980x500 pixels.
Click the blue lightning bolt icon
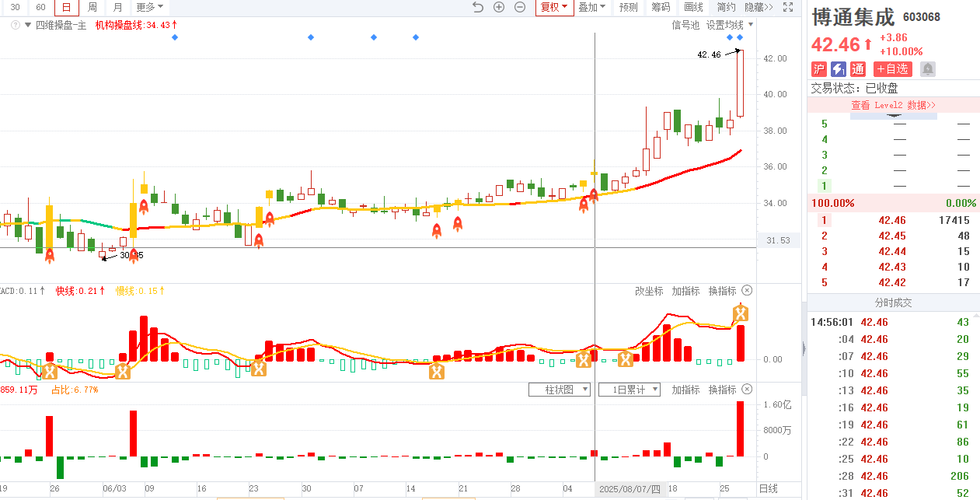[839, 69]
